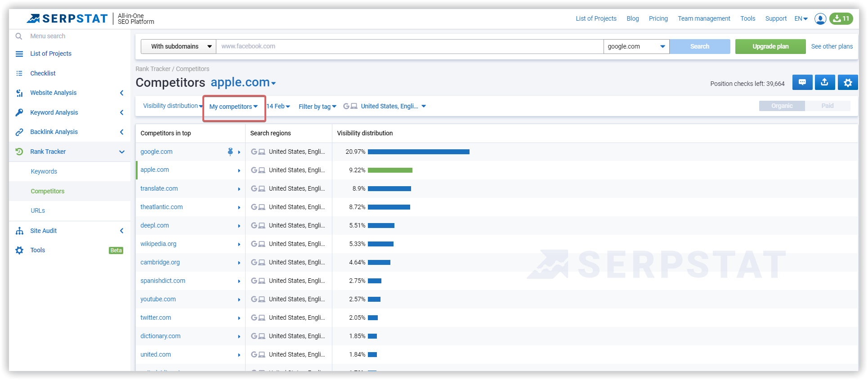Click the export upload icon button
The image size is (868, 380).
pos(825,82)
